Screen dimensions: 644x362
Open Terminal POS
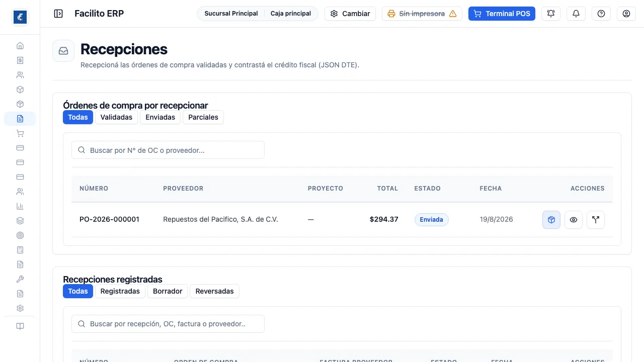(x=502, y=14)
